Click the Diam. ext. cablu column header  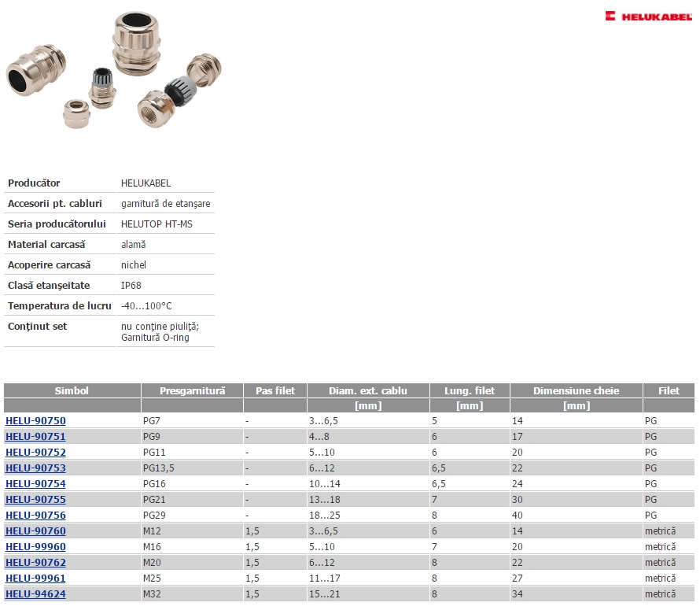pos(368,390)
